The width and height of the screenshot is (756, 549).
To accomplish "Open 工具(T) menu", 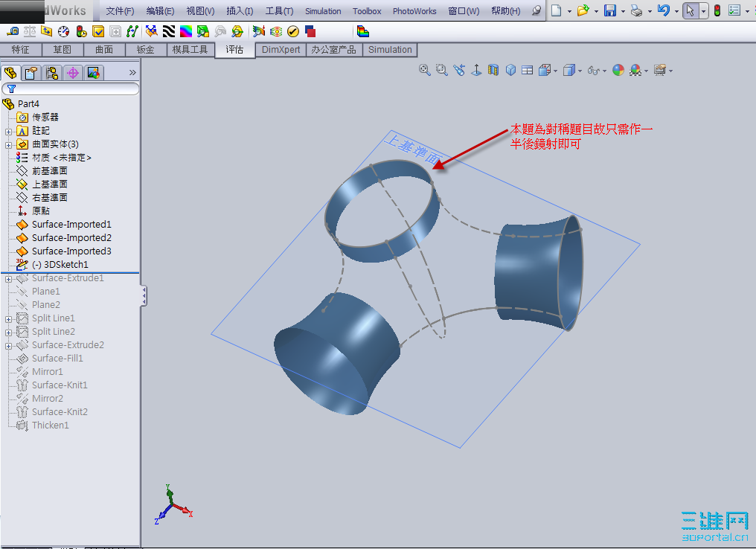I will [x=279, y=11].
